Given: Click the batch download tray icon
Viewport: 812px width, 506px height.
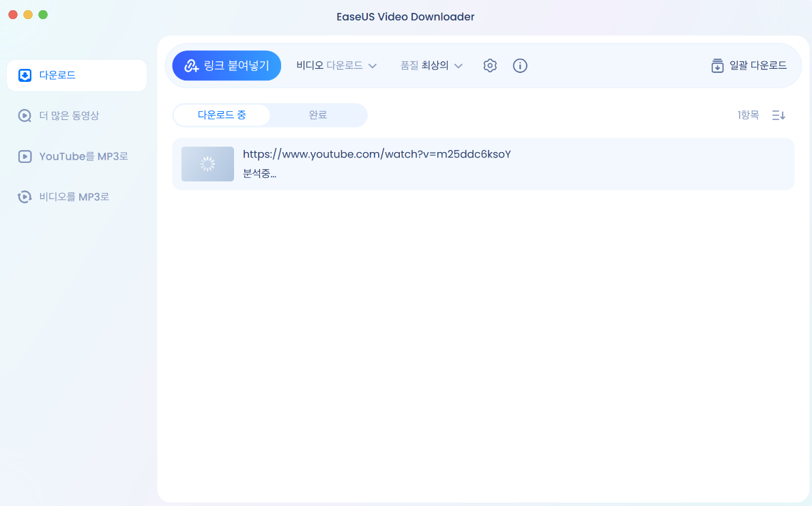Looking at the screenshot, I should pyautogui.click(x=717, y=65).
